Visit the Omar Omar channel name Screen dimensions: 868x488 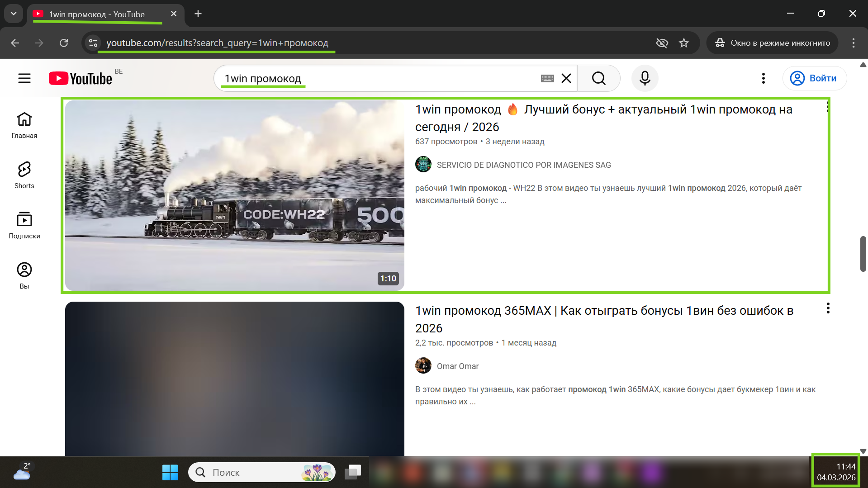tap(458, 366)
